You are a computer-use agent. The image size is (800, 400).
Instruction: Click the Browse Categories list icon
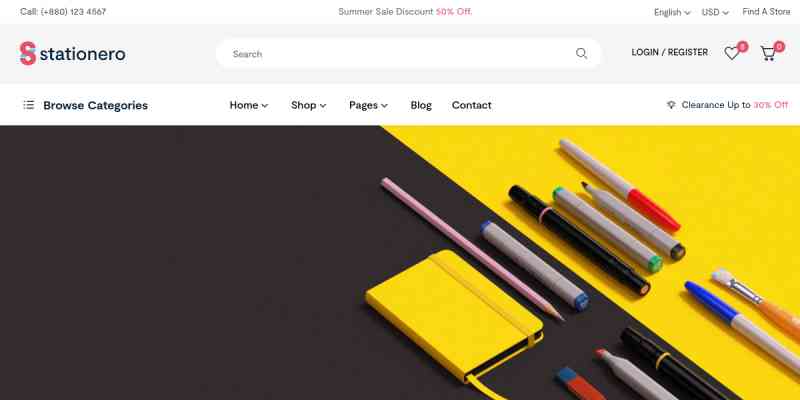coord(29,105)
